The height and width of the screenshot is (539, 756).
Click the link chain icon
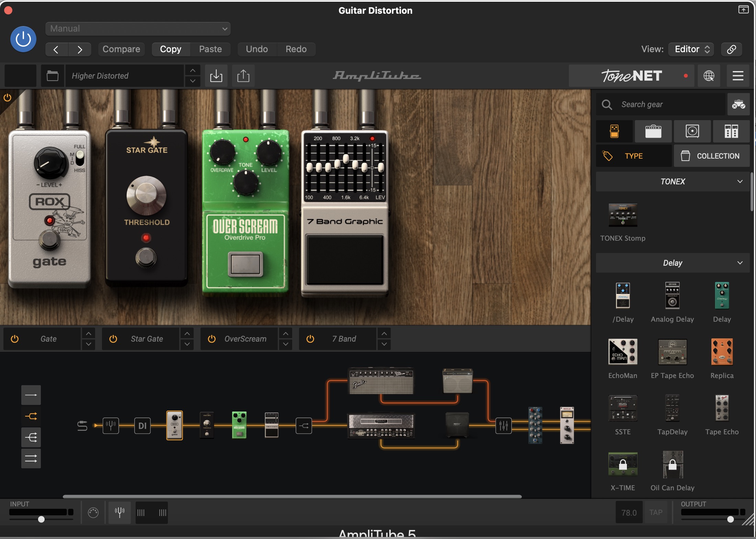[x=731, y=49]
